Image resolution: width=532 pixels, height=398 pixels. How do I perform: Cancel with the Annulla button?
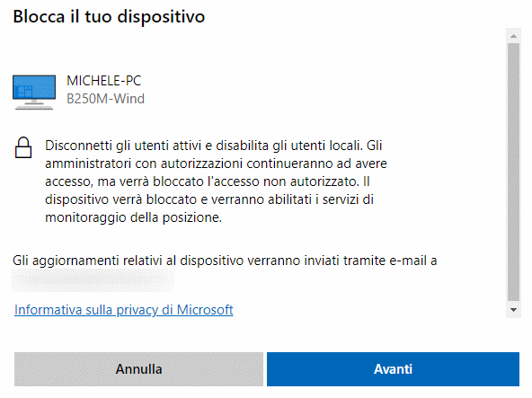pos(138,369)
